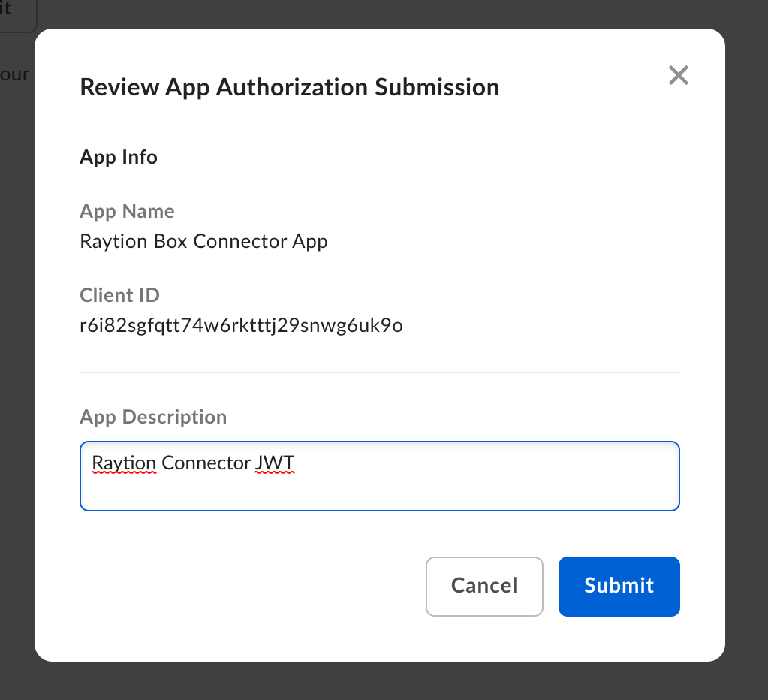
Task: Close the Review App Authorization dialog
Action: point(678,75)
